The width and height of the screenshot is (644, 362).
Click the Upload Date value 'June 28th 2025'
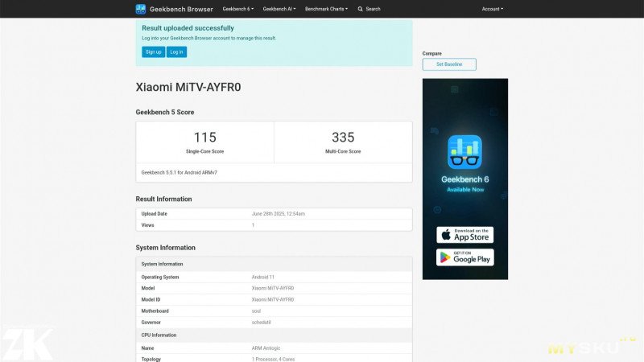pyautogui.click(x=278, y=214)
